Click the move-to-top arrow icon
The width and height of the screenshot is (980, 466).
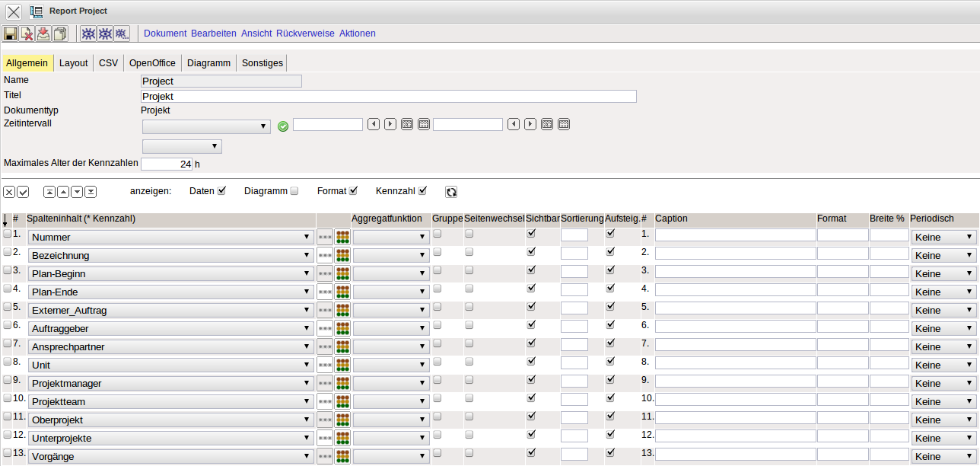(49, 192)
